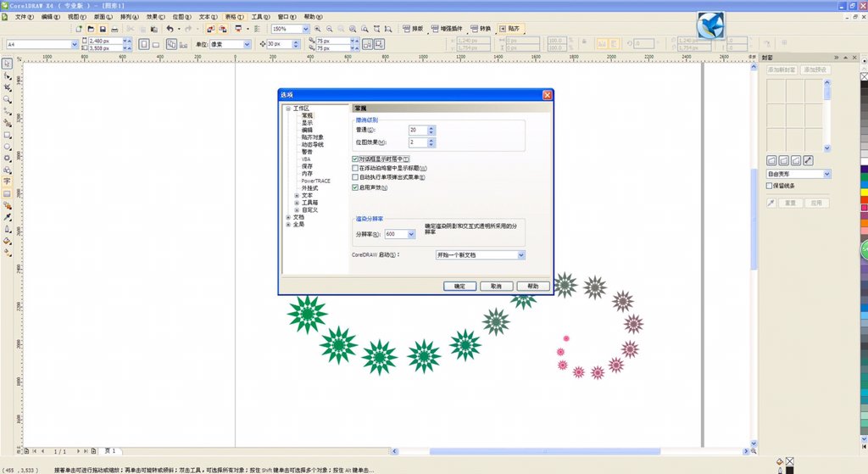Screen dimensions: 868x474
Task: Toggle 启用声效 checkbox
Action: point(355,187)
